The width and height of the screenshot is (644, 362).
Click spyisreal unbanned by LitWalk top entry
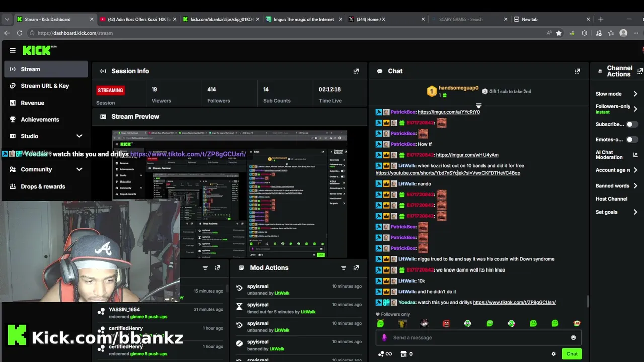[x=298, y=290]
